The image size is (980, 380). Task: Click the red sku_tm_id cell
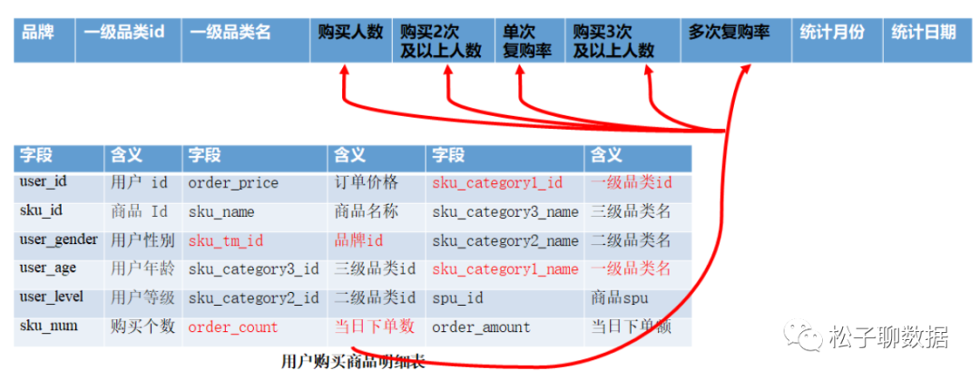click(x=255, y=246)
